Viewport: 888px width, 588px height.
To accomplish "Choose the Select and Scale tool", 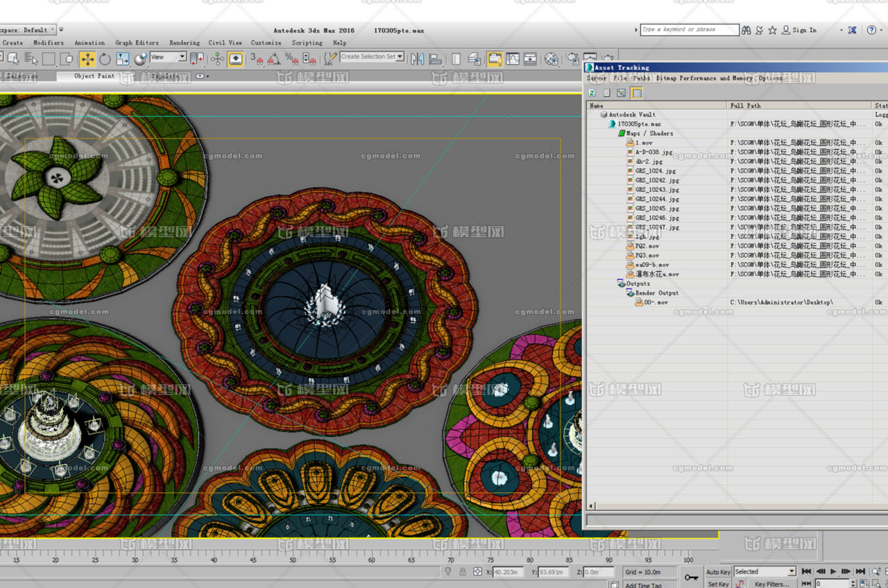I will click(x=122, y=59).
